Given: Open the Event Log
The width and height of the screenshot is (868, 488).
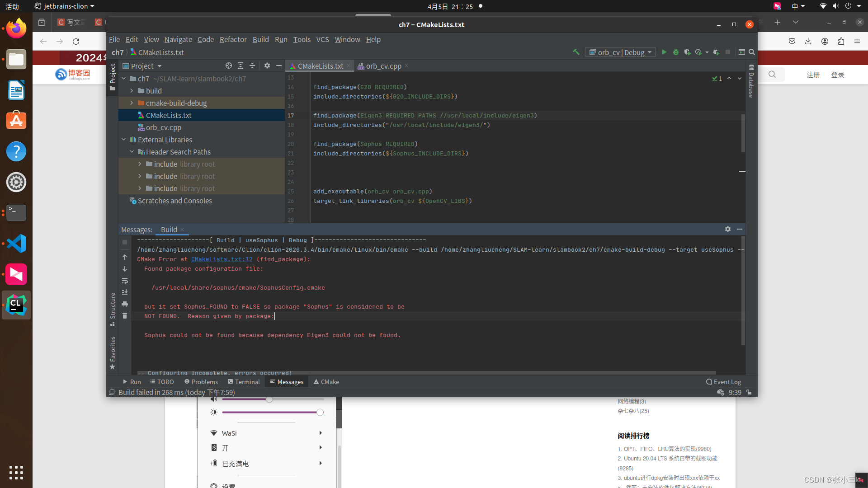Looking at the screenshot, I should pyautogui.click(x=724, y=382).
